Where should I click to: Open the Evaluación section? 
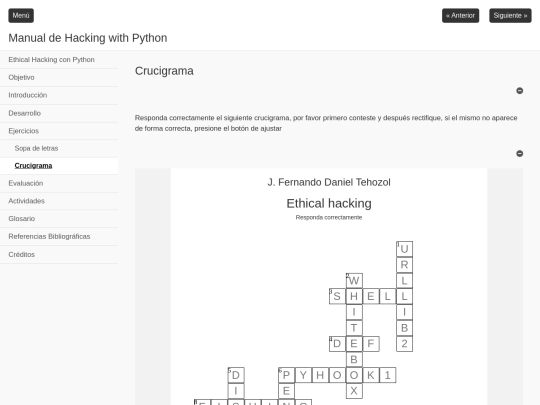pyautogui.click(x=26, y=183)
